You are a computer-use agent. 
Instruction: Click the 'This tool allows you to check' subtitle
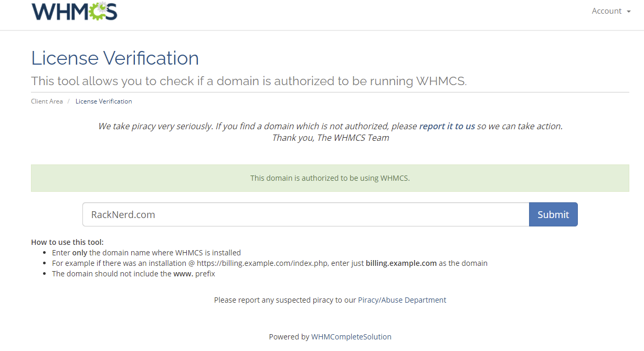point(249,81)
